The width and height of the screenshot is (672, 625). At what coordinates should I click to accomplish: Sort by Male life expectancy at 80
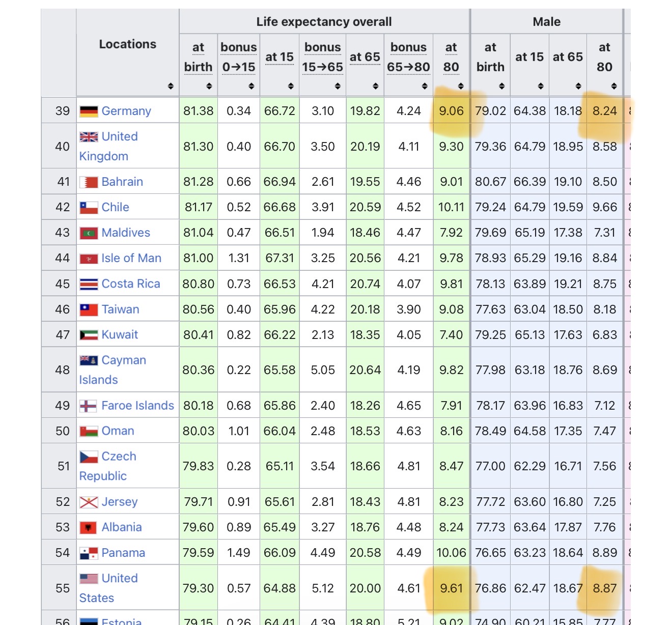tap(614, 87)
